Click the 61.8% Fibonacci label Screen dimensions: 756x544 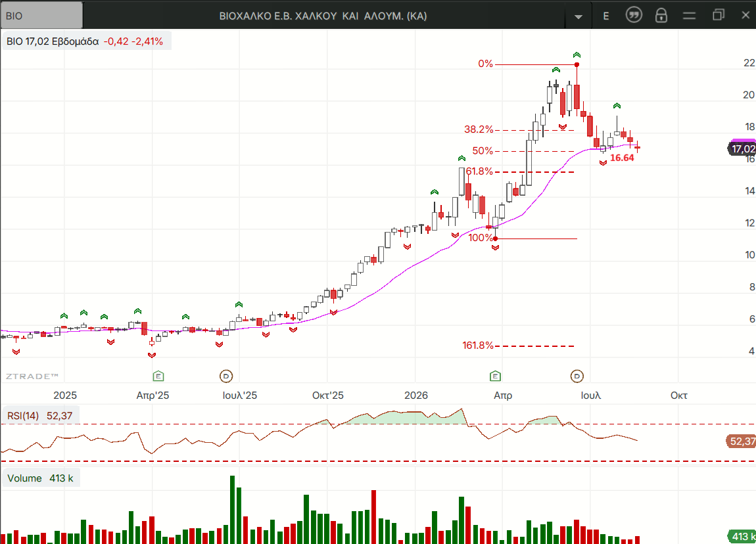479,171
